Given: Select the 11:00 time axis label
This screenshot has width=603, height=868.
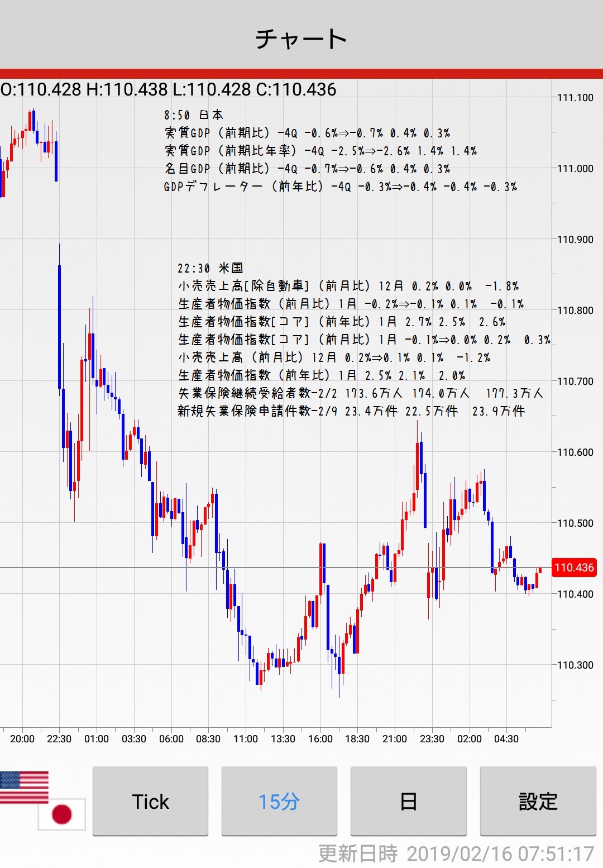Looking at the screenshot, I should pyautogui.click(x=246, y=738).
